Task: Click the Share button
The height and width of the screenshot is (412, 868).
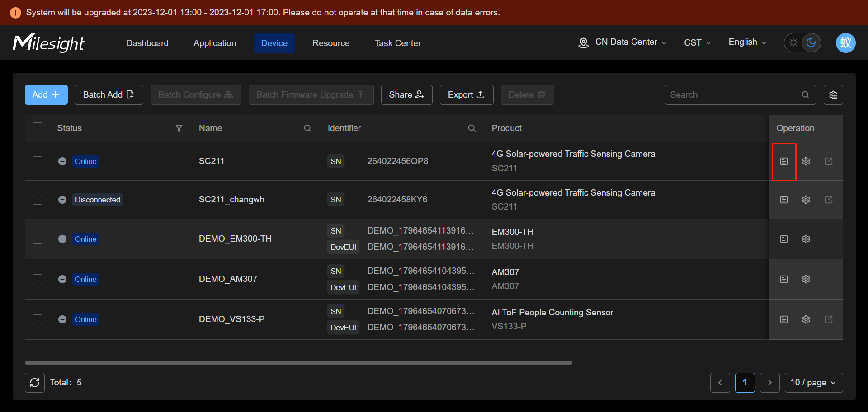Action: coord(407,95)
